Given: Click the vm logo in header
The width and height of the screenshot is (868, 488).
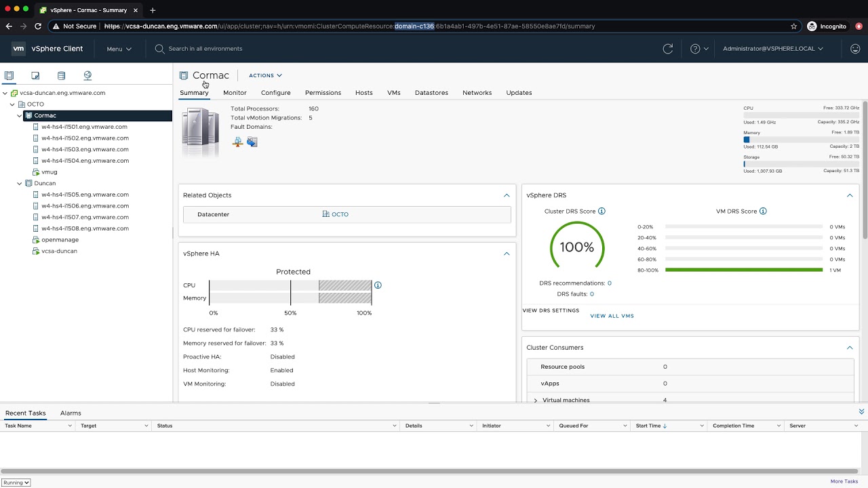Looking at the screenshot, I should click(x=19, y=49).
